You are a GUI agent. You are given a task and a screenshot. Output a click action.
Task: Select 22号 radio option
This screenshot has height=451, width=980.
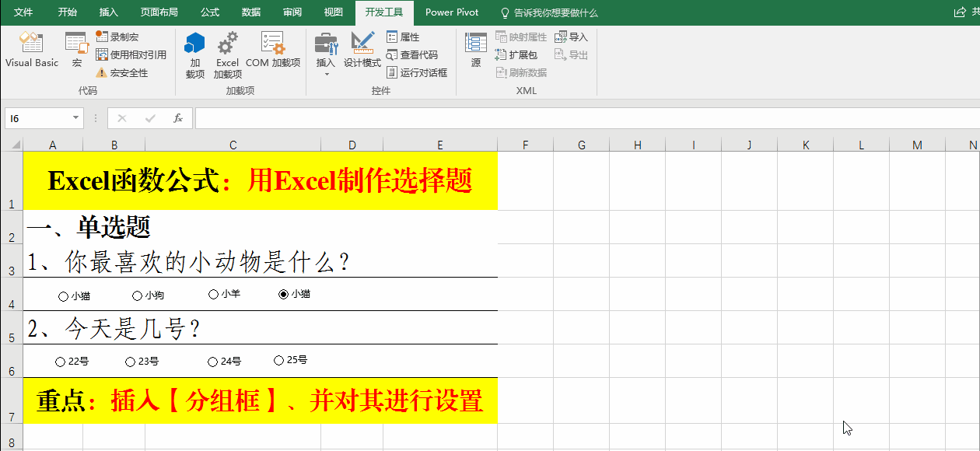click(x=72, y=362)
